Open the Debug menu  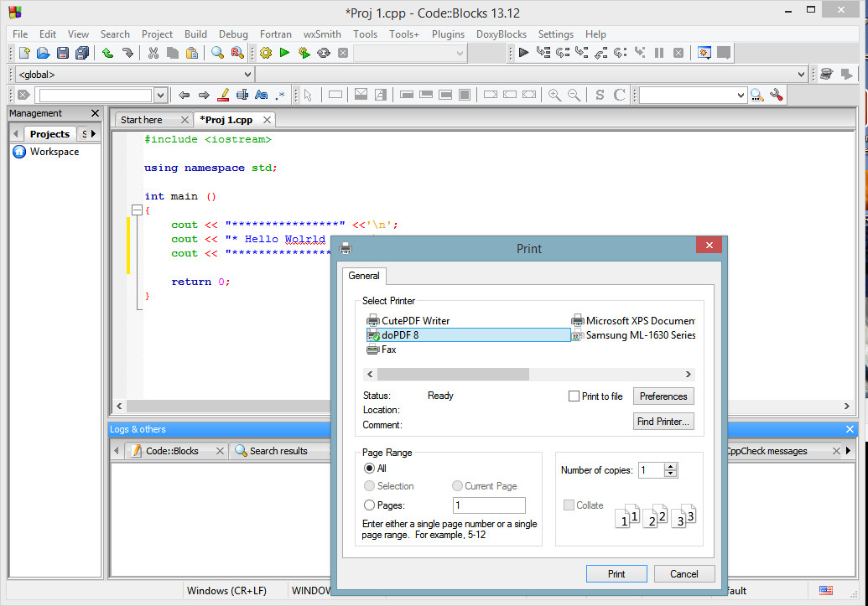click(233, 34)
